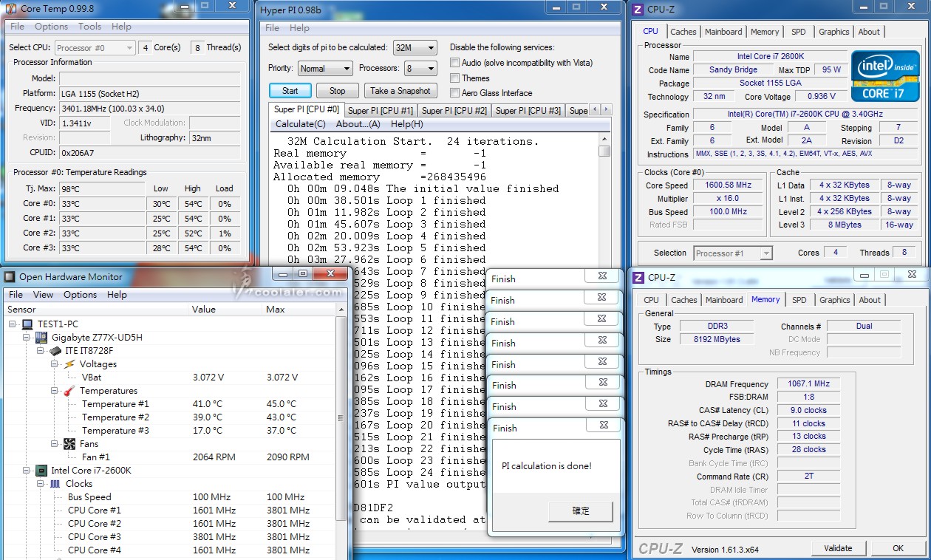
Task: Open the View menu in Open Hardware Monitor
Action: point(43,294)
